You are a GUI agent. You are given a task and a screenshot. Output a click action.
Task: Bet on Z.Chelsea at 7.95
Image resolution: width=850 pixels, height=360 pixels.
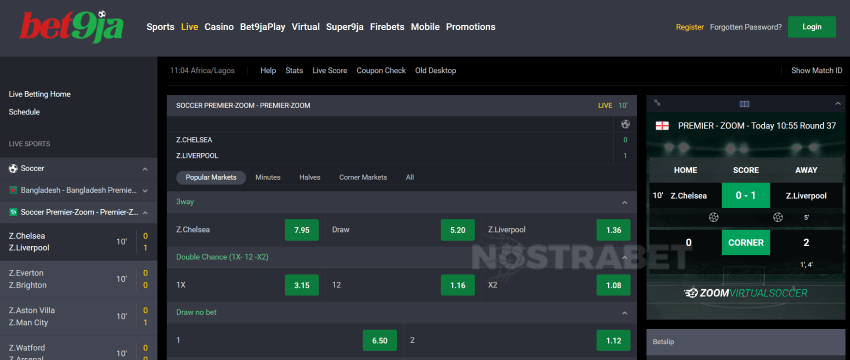pos(301,230)
